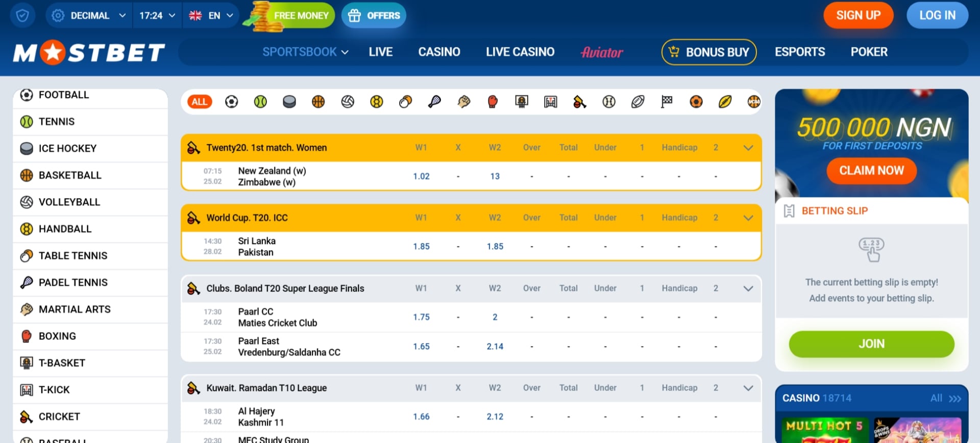Select the handball filter icon
Image resolution: width=980 pixels, height=443 pixels.
tap(377, 102)
